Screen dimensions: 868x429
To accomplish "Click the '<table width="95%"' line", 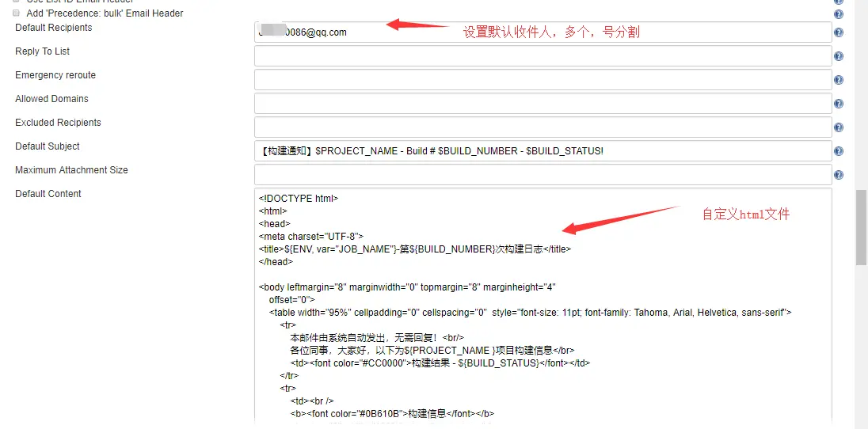I will click(x=531, y=313).
